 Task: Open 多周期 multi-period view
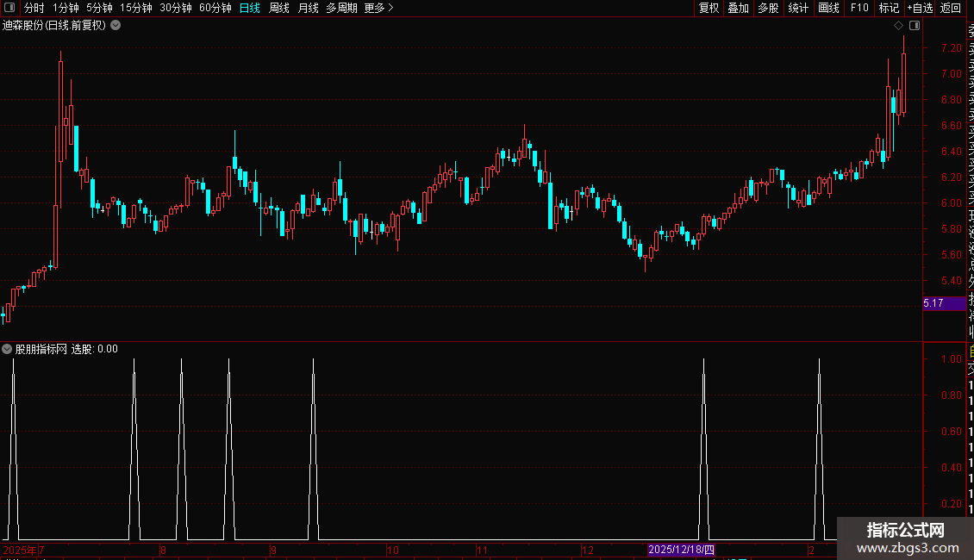(341, 8)
